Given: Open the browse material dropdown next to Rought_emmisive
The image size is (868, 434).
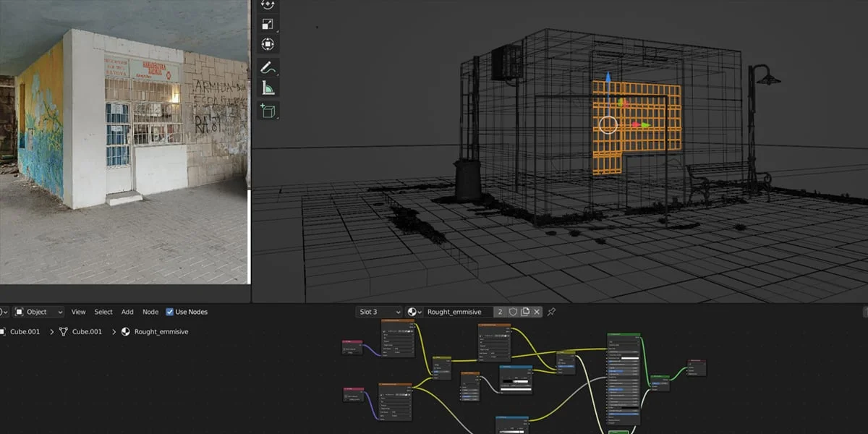Looking at the screenshot, I should tap(413, 312).
